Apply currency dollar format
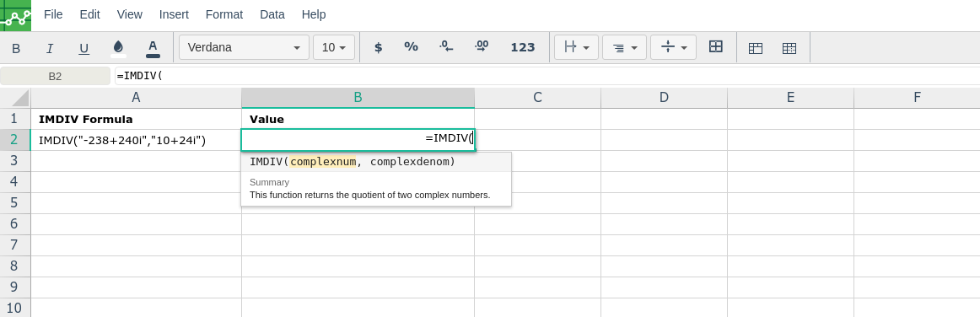The width and height of the screenshot is (980, 317). 378,47
